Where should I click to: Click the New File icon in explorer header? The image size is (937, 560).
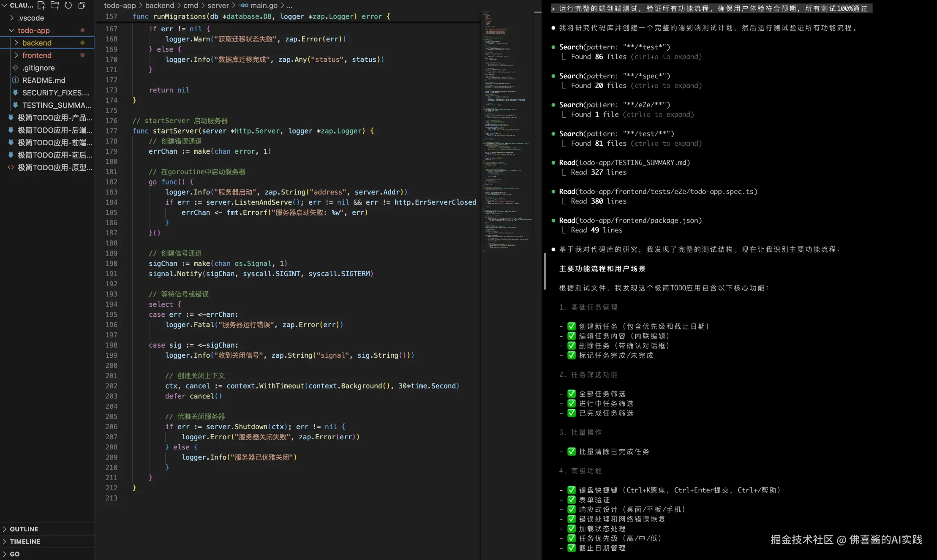[41, 5]
